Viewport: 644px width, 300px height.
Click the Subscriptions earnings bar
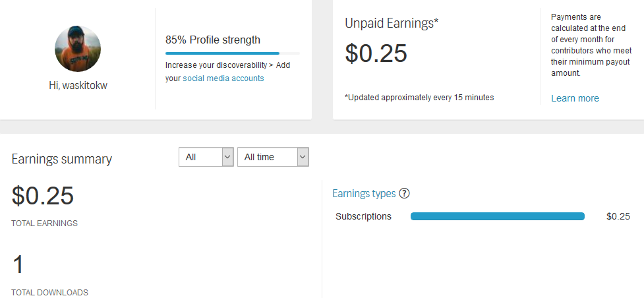(x=498, y=216)
